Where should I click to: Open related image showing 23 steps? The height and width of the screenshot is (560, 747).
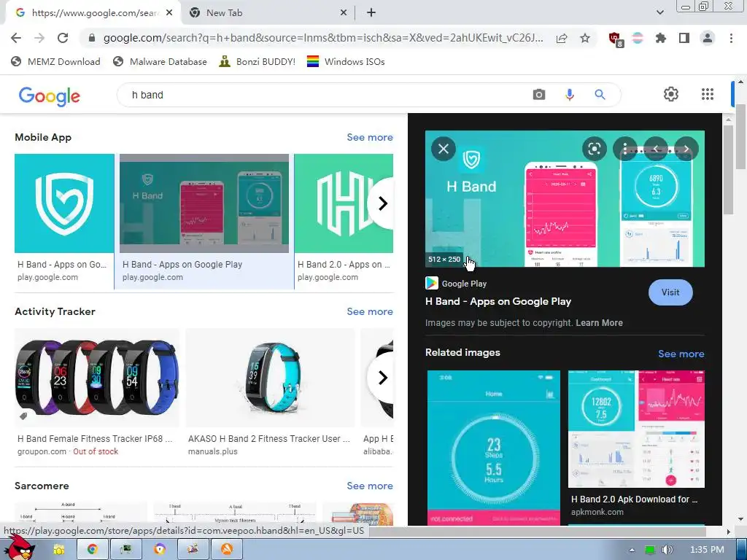[x=494, y=448]
